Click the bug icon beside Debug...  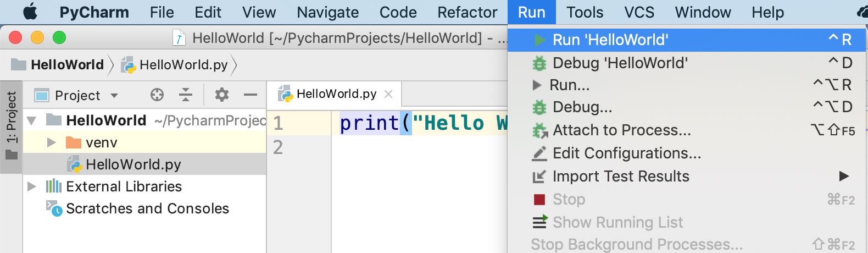[539, 107]
